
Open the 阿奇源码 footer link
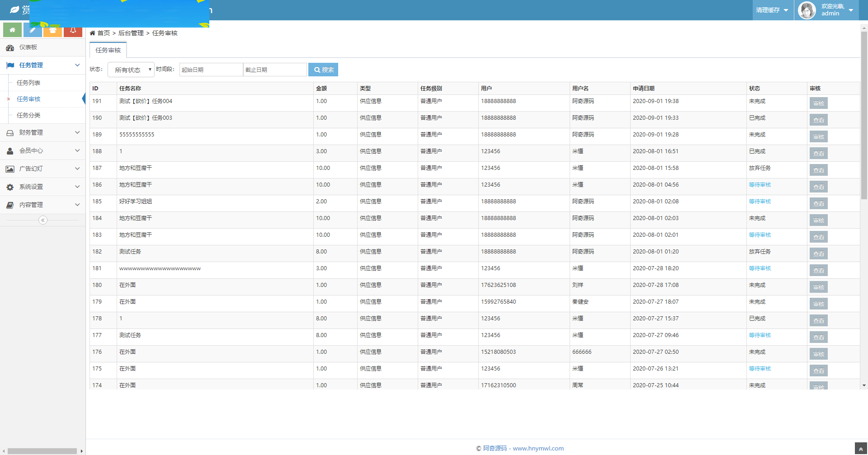[495, 448]
